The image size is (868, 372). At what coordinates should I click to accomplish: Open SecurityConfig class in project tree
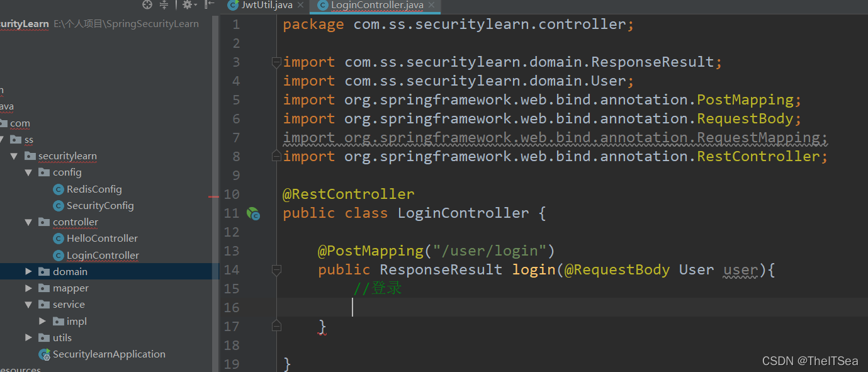pos(100,205)
